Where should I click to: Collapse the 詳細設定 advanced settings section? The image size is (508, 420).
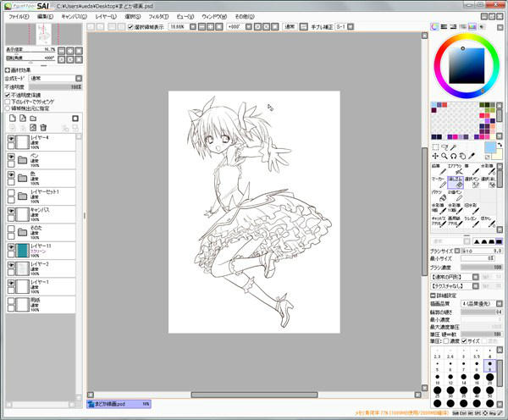[433, 296]
